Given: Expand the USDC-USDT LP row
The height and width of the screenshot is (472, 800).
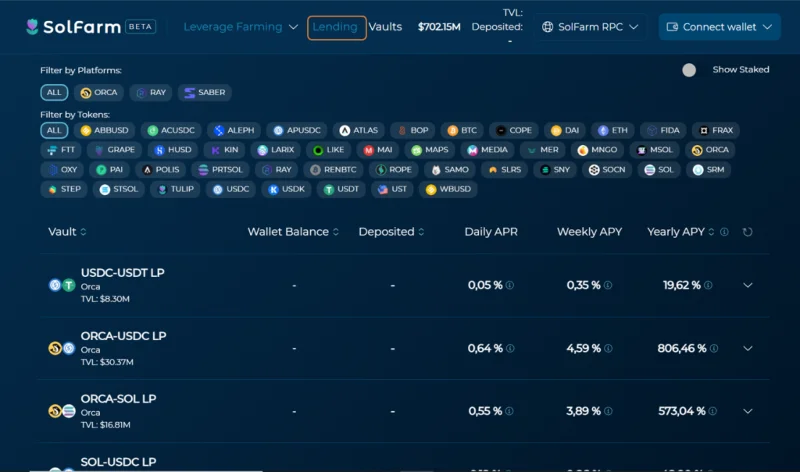Looking at the screenshot, I should (747, 285).
